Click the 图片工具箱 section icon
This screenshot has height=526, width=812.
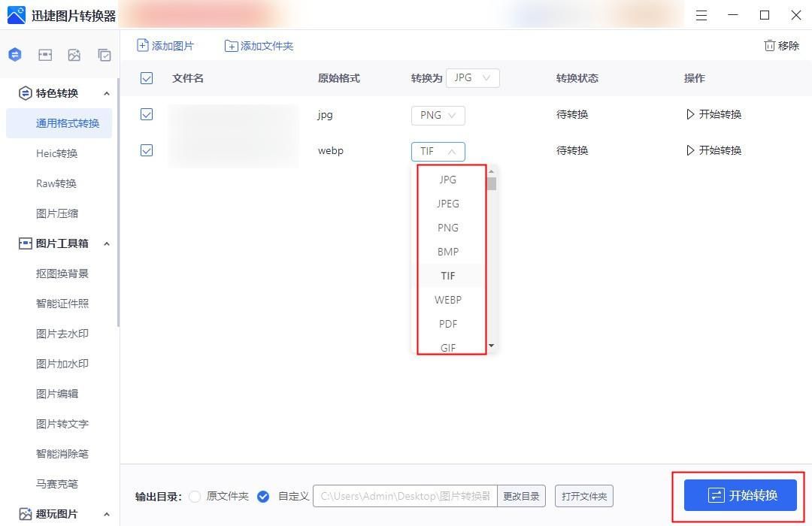pos(25,243)
